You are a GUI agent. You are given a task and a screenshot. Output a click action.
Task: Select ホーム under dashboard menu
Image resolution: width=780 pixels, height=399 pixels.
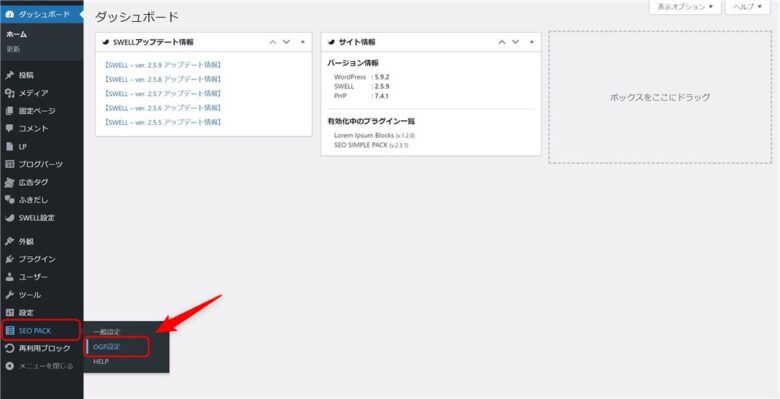click(x=16, y=34)
